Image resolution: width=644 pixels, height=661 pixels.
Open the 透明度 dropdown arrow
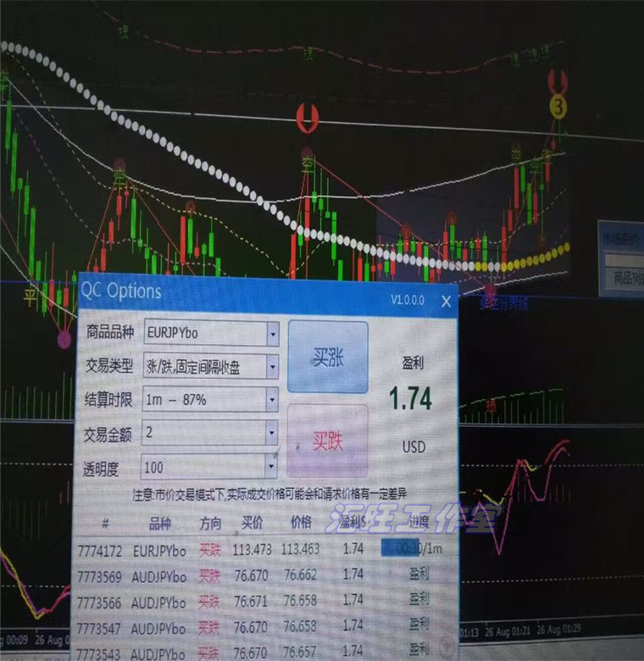pos(271,466)
